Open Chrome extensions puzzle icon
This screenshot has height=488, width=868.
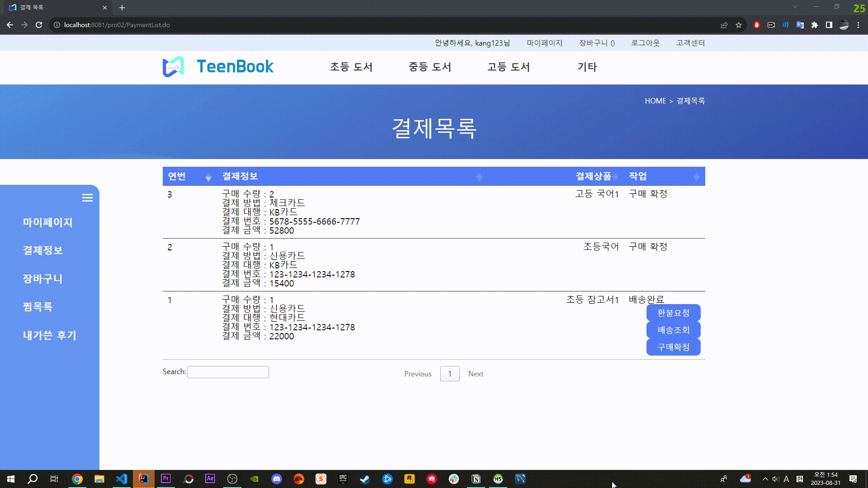(815, 25)
